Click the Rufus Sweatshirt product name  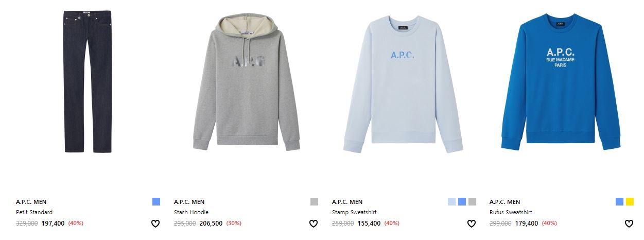[511, 212]
